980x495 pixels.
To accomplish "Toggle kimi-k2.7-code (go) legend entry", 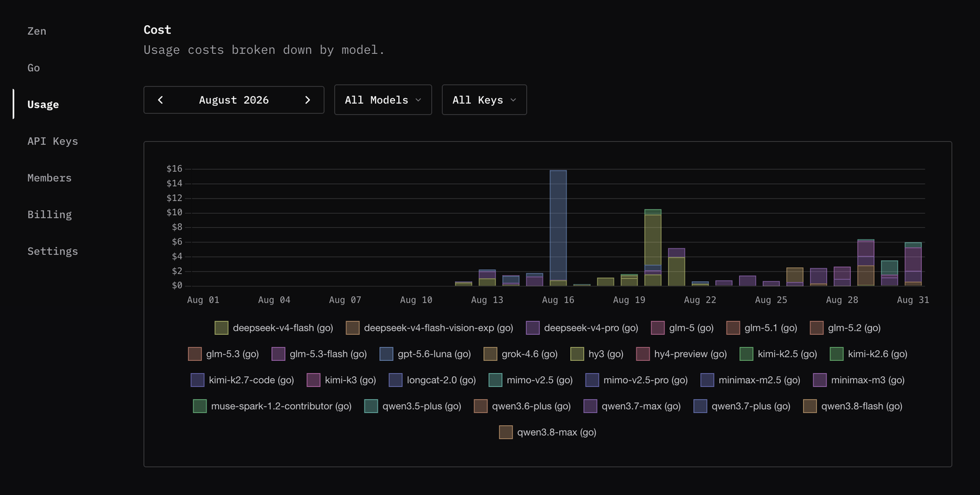I will [243, 380].
